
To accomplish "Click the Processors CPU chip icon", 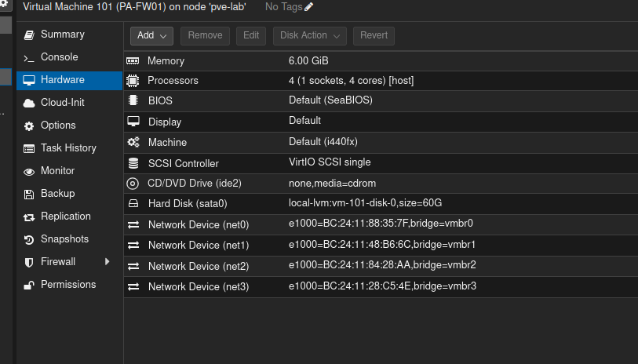I will (133, 81).
